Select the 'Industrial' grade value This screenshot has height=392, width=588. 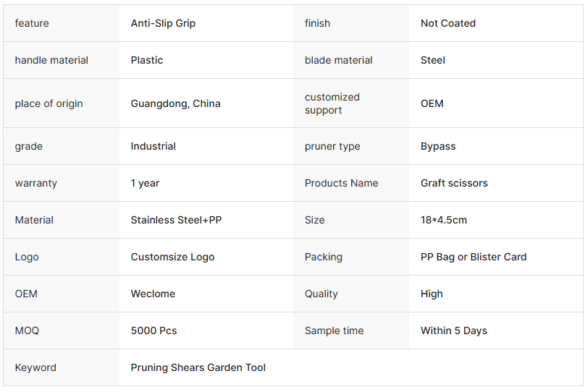click(x=153, y=146)
